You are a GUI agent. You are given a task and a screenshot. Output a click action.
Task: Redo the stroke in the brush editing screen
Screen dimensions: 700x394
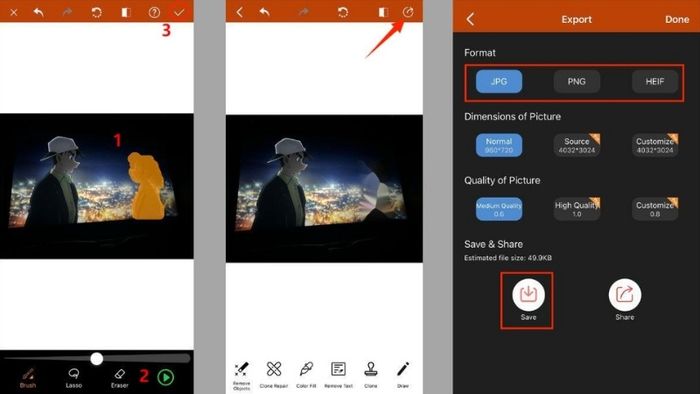[x=67, y=12]
